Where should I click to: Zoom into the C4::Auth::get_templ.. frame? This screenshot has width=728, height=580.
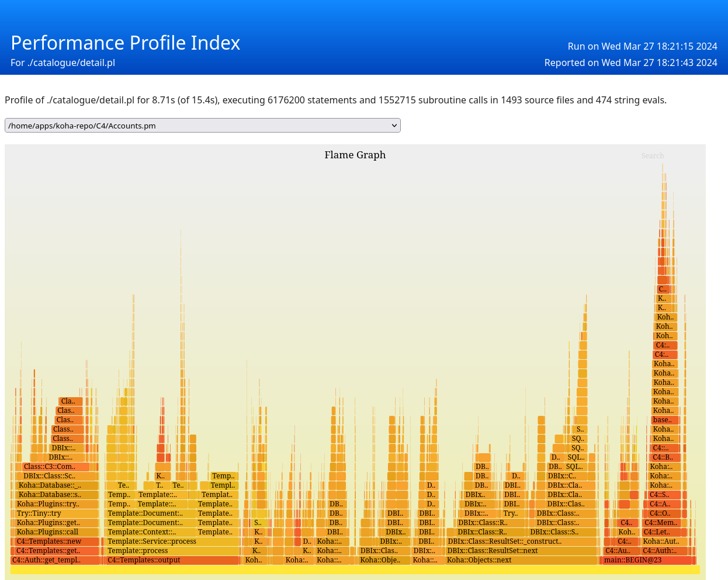(54, 560)
